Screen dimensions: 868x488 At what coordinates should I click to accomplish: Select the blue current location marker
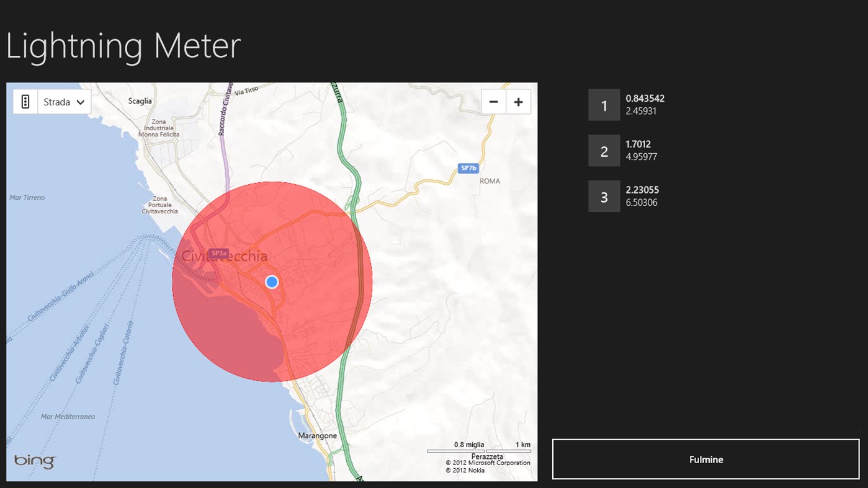pos(271,282)
